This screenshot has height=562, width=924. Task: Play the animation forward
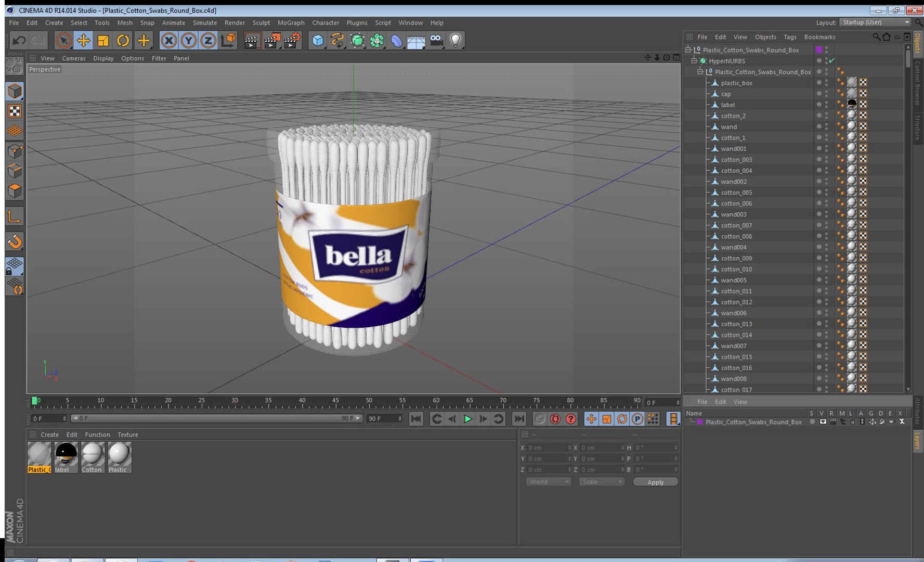(x=467, y=418)
